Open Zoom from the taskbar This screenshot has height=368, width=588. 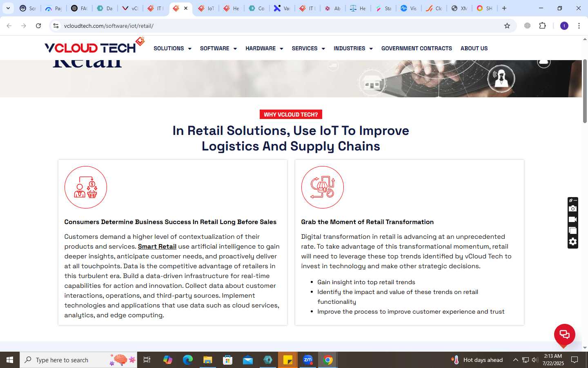tap(308, 360)
